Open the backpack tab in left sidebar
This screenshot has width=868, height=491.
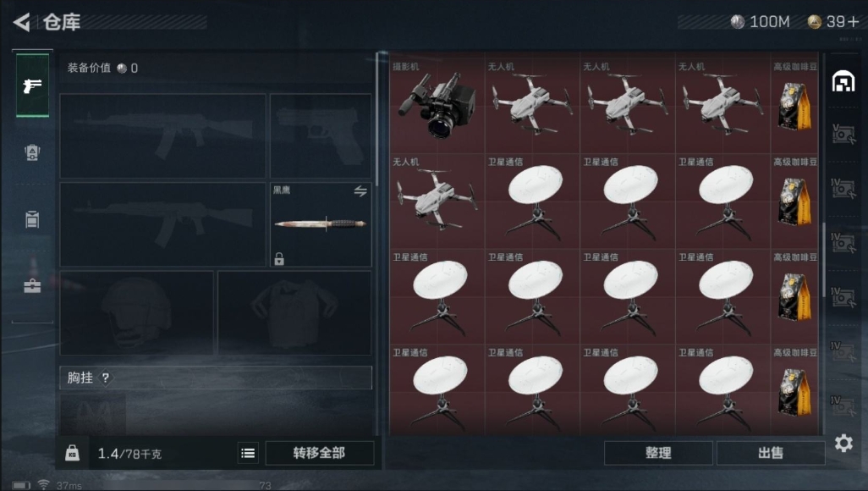(32, 152)
